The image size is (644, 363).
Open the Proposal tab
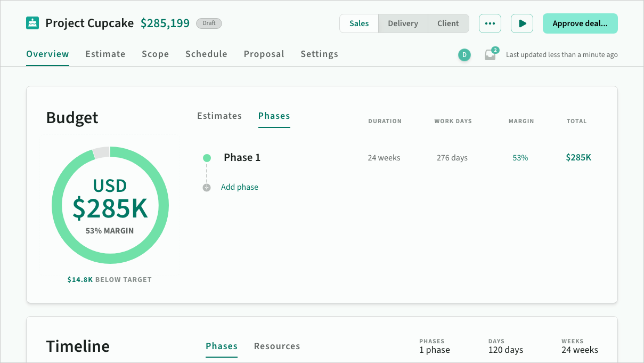click(x=264, y=54)
